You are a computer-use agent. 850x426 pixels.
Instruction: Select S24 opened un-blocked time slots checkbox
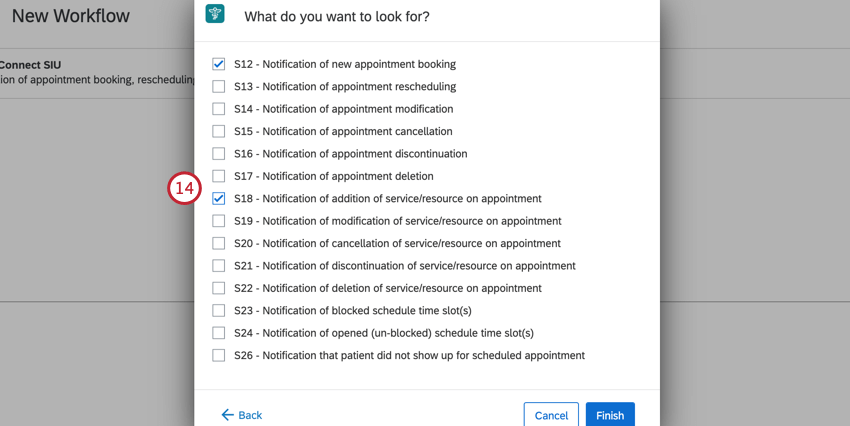[218, 333]
